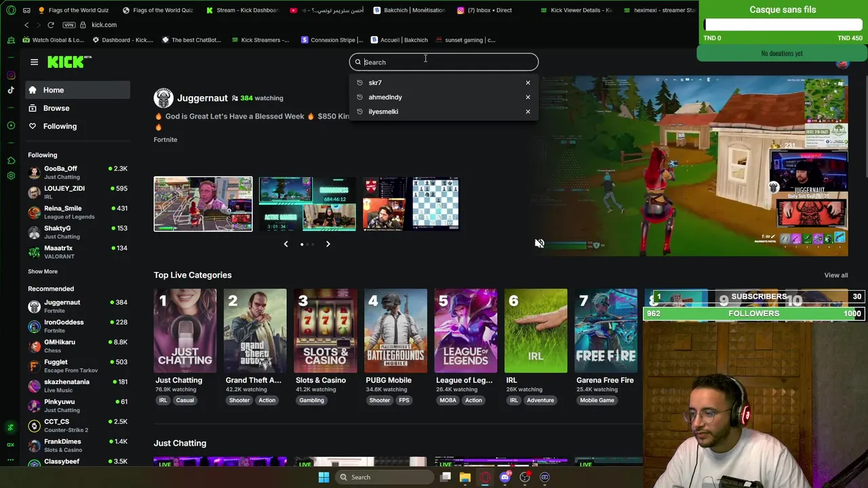Viewport: 868px width, 488px height.
Task: Click Juggernaut streamer name in featured section
Action: 202,98
